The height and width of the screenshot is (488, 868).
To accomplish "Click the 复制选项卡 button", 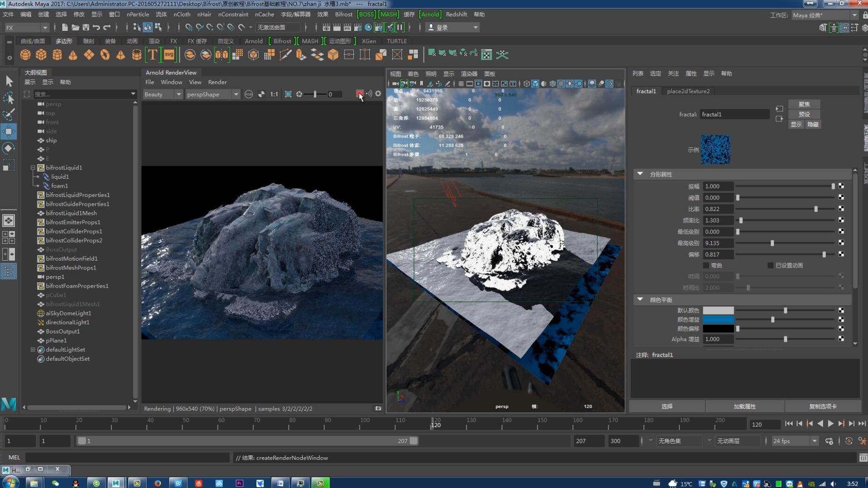I will (823, 406).
